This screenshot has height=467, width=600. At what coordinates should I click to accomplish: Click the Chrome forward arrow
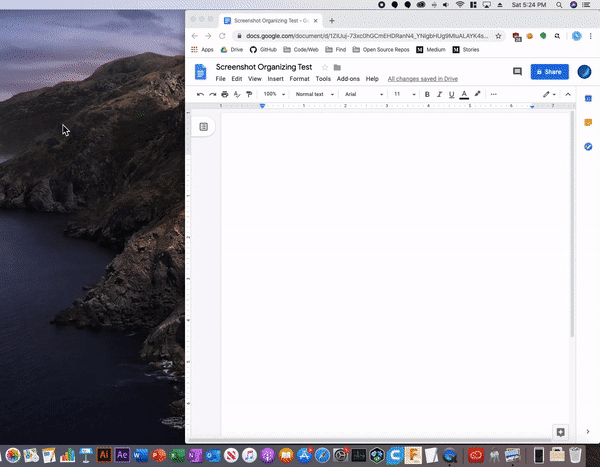(x=208, y=36)
